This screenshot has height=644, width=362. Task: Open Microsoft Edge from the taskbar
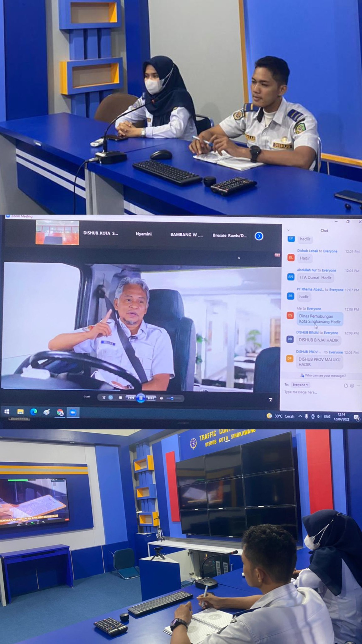(x=33, y=412)
